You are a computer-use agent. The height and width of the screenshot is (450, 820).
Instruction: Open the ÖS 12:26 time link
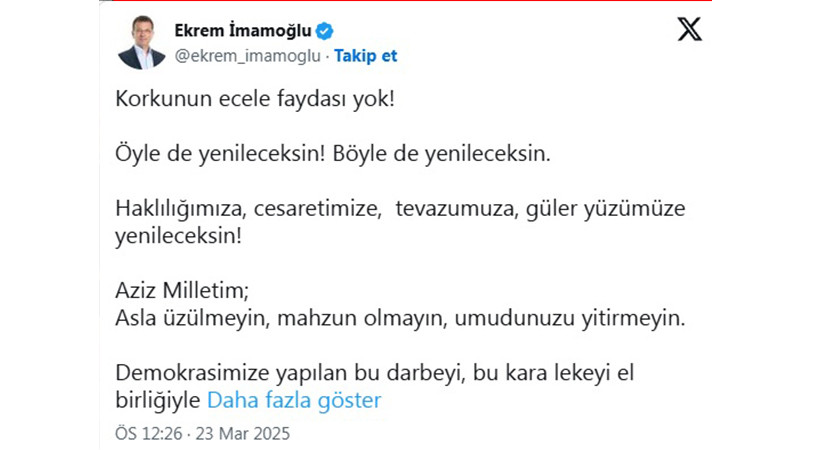pyautogui.click(x=149, y=434)
